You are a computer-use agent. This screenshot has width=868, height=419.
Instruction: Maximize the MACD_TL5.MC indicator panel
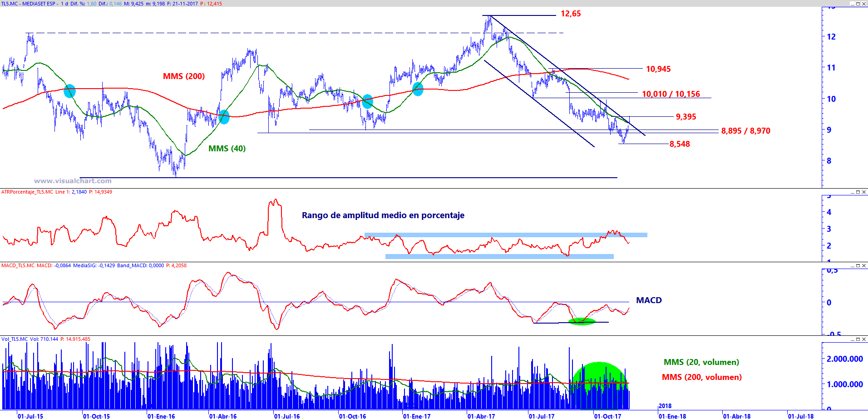[858, 266]
